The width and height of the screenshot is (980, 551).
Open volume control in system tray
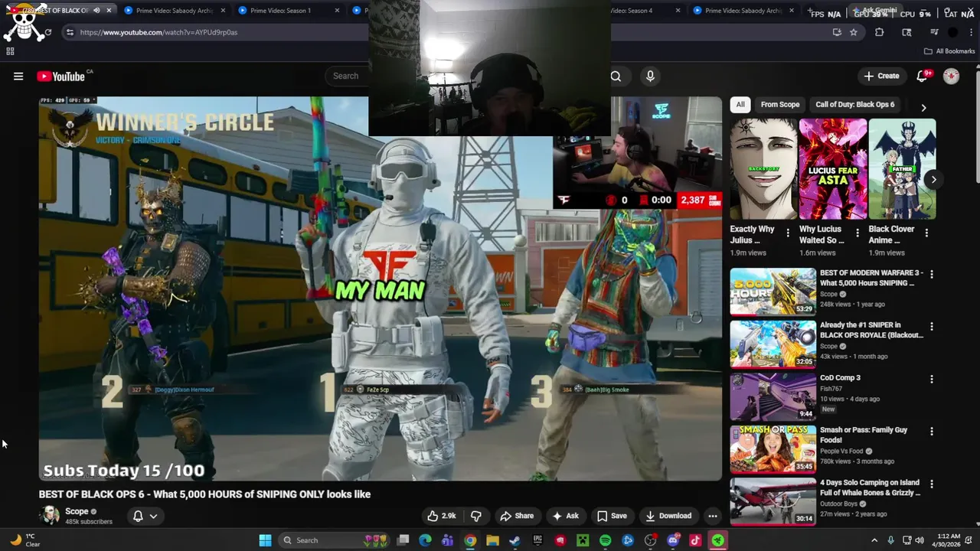point(919,540)
